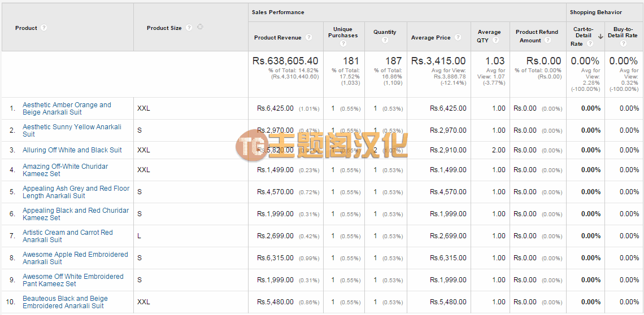Screen dimensions: 644x315
Task: Select revenue Rs.2,970.00 in row 2
Action: pyautogui.click(x=275, y=130)
